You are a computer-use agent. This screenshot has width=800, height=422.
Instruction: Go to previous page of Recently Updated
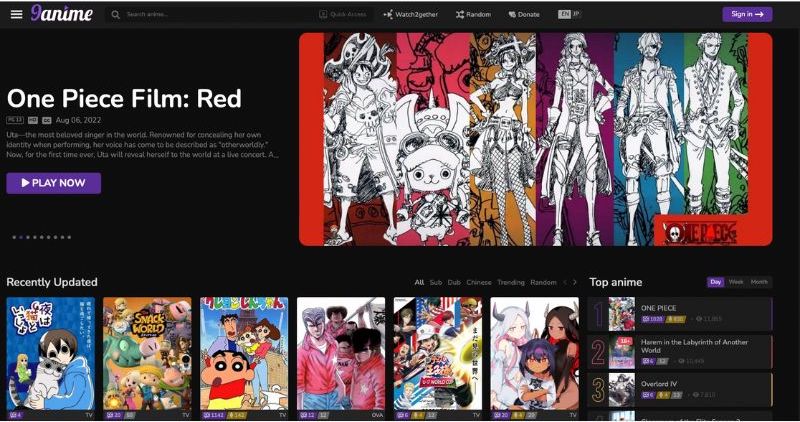tap(565, 282)
